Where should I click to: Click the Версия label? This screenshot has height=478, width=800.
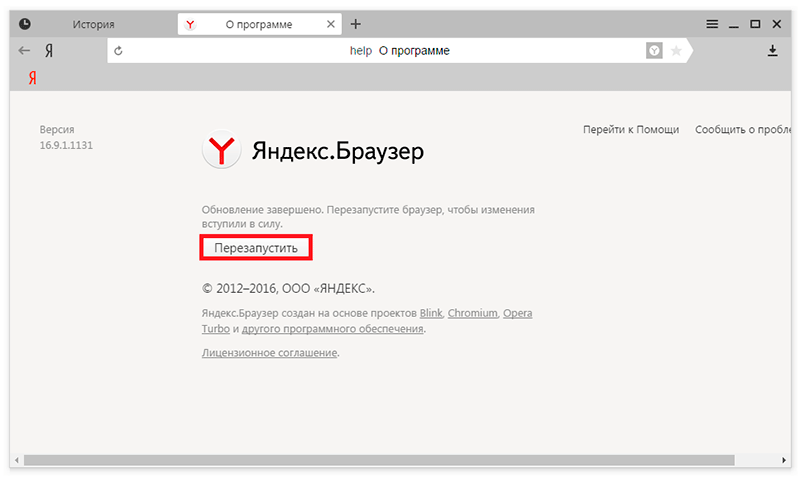(x=57, y=130)
